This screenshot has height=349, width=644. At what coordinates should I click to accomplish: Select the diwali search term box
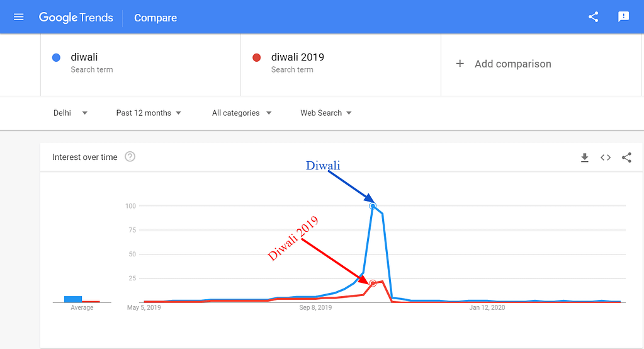click(x=140, y=65)
